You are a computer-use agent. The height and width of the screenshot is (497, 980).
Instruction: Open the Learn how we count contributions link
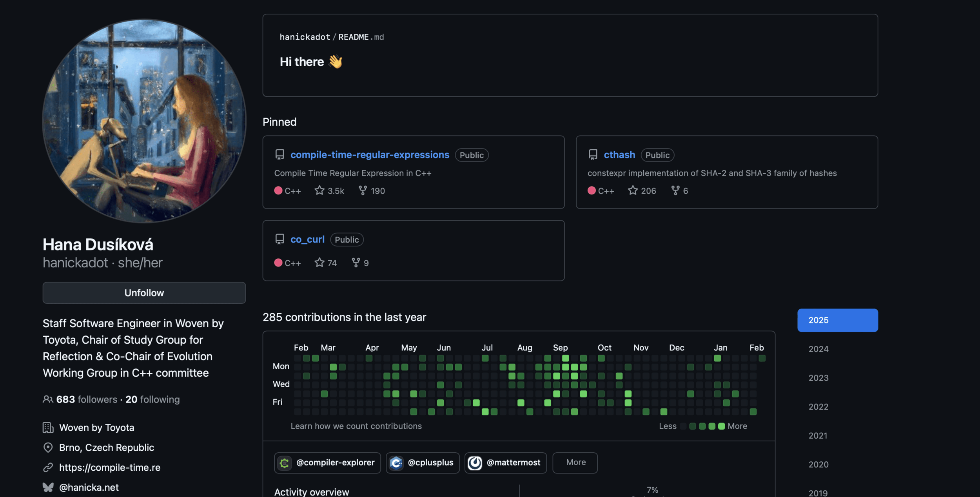pos(356,426)
